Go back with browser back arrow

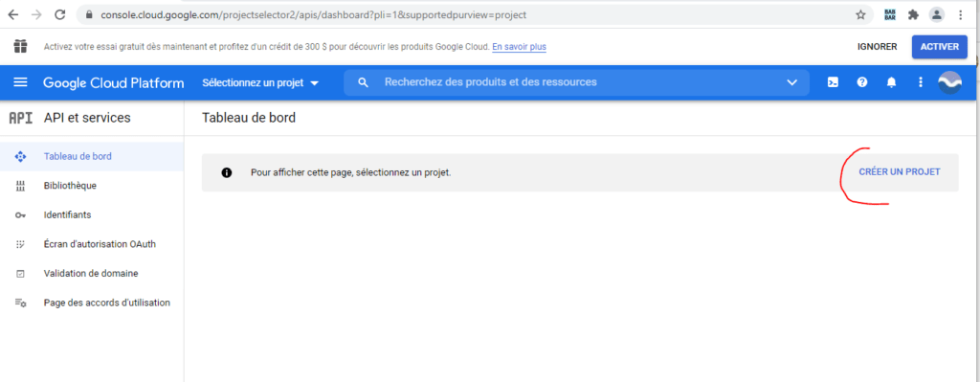pos(13,15)
